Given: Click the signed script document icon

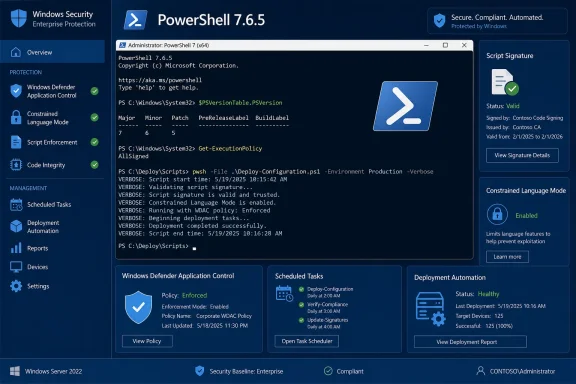Looking at the screenshot, I should click(x=505, y=82).
